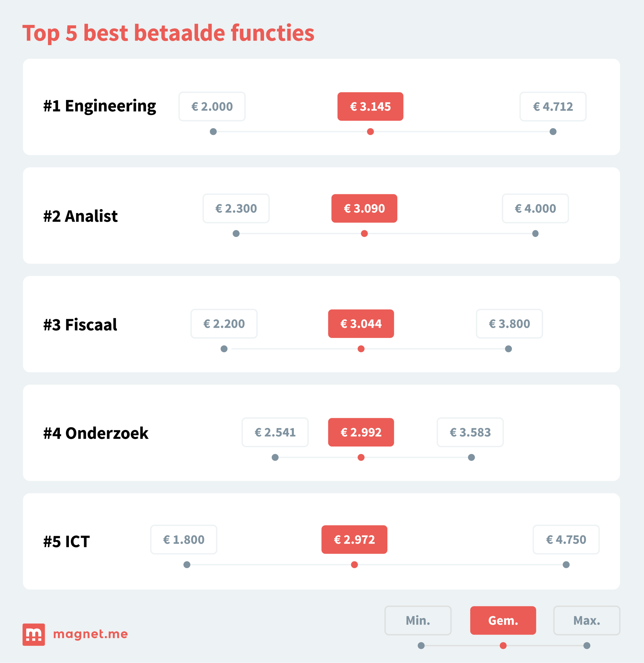Click the € 4.750 ICT maximum label
This screenshot has width=644, height=663.
(x=566, y=540)
